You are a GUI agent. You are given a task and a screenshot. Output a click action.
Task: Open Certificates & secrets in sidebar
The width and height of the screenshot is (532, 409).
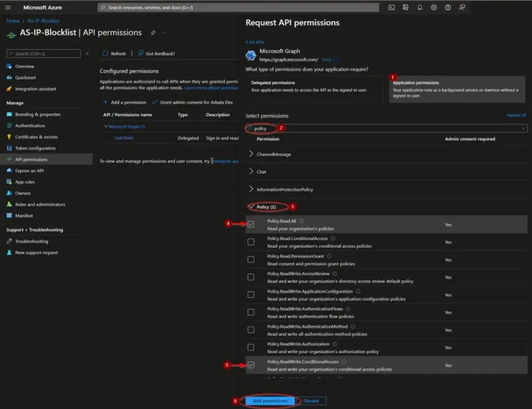tap(36, 137)
